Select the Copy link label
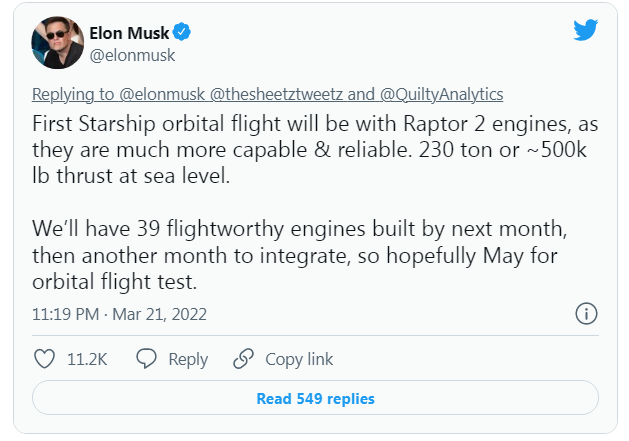The width and height of the screenshot is (629, 441). [298, 359]
